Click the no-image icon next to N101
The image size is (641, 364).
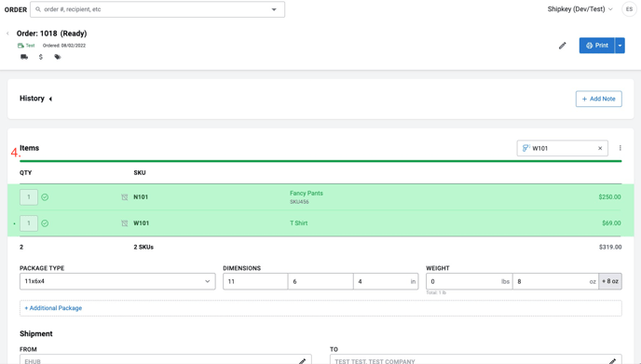(x=125, y=197)
